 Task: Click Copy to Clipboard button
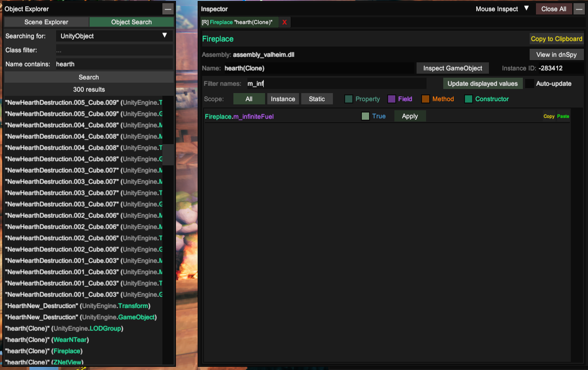557,39
